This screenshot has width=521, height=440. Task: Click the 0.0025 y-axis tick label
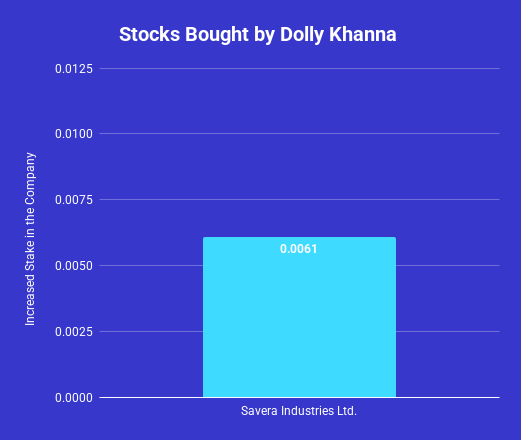[74, 332]
